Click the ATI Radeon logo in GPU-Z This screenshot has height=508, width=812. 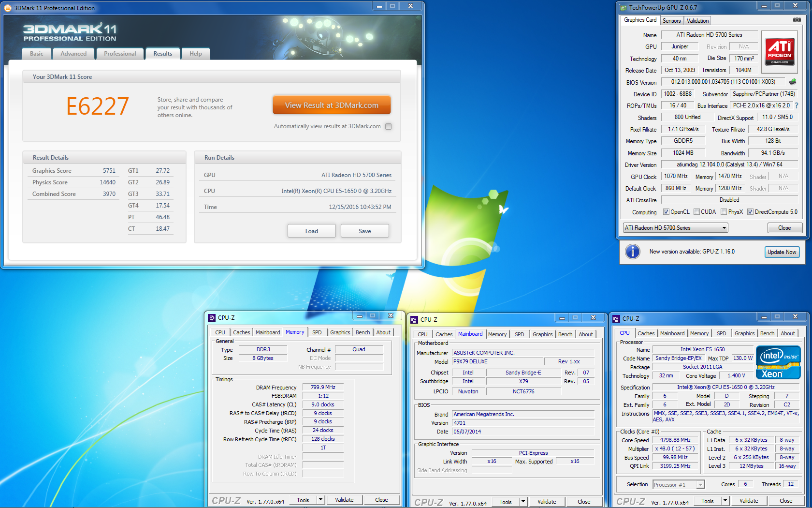(780, 52)
